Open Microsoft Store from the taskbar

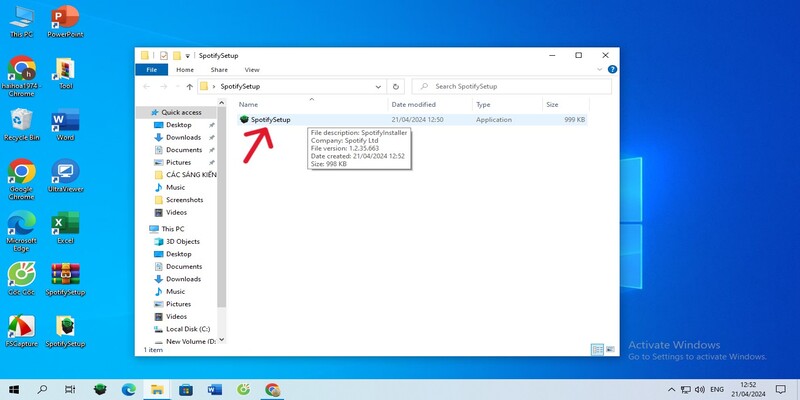pyautogui.click(x=186, y=390)
